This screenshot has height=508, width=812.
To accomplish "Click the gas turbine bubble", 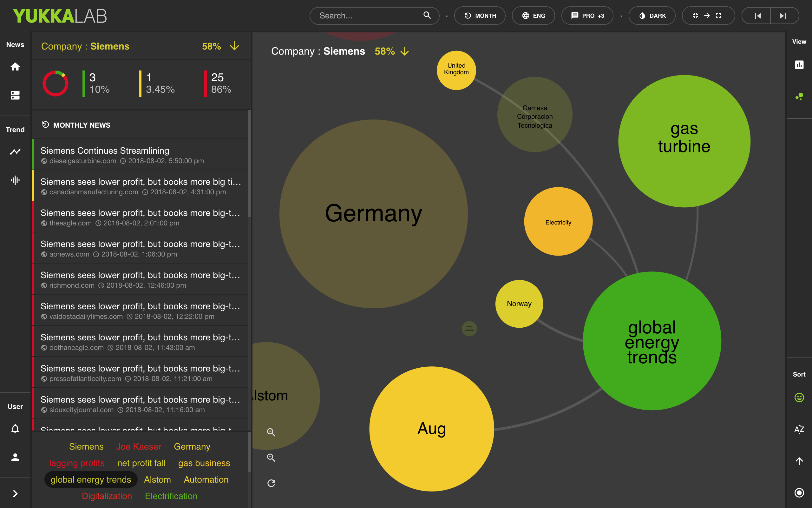I will click(684, 141).
